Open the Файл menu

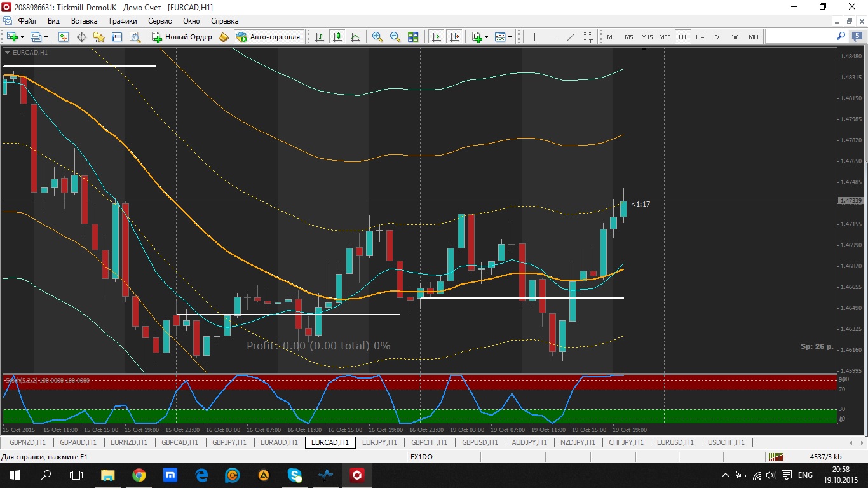(27, 21)
